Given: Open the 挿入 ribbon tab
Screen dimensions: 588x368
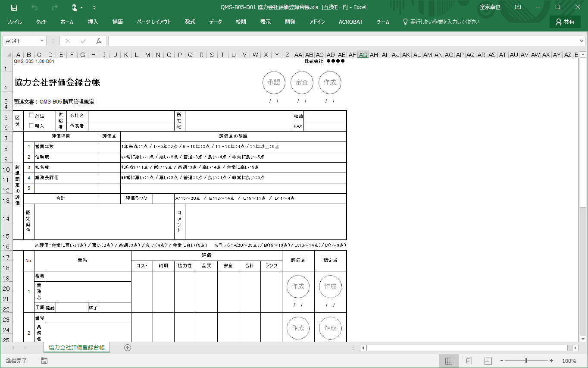Looking at the screenshot, I should click(x=93, y=22).
